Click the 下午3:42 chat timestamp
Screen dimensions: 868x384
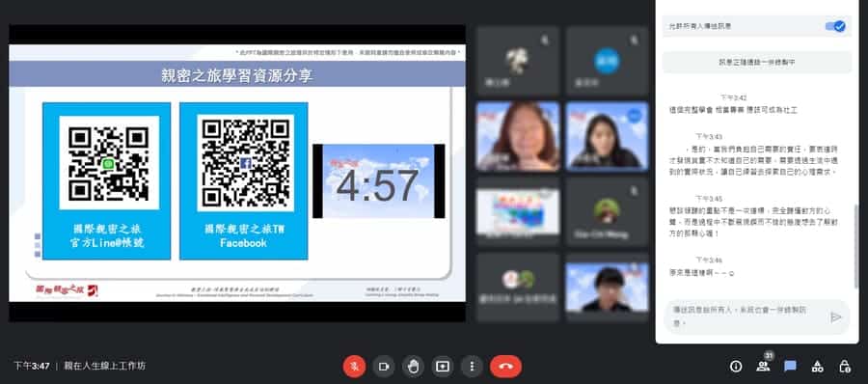[734, 97]
